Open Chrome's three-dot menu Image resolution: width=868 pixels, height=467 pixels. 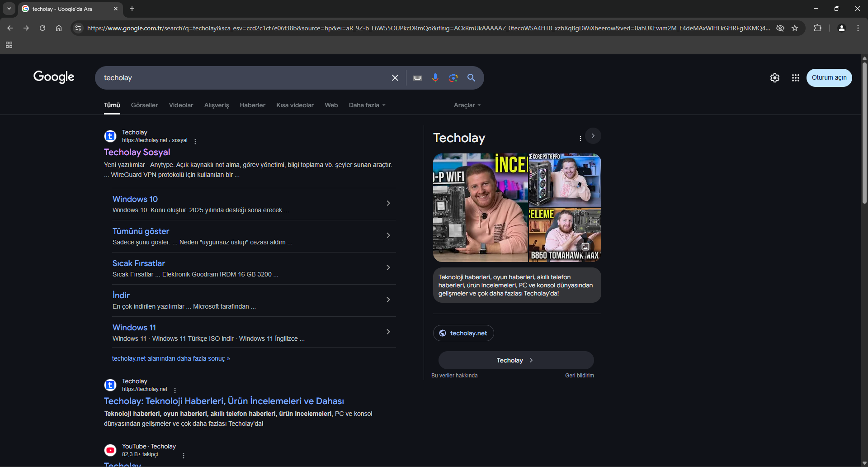(858, 28)
